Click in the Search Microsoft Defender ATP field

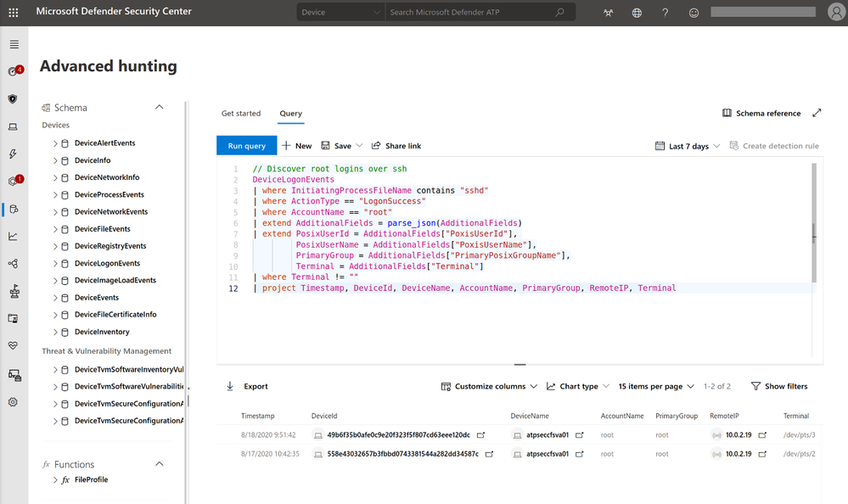click(470, 12)
